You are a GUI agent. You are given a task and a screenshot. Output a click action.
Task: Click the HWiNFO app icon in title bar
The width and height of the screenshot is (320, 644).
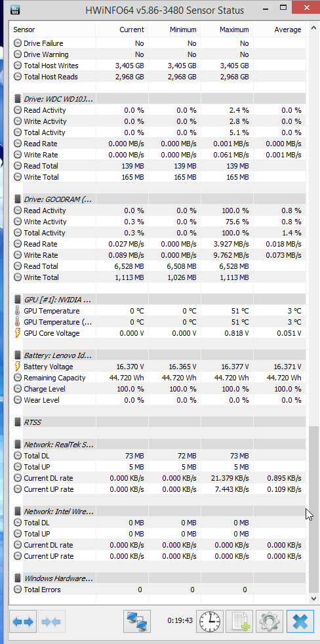tap(14, 9)
